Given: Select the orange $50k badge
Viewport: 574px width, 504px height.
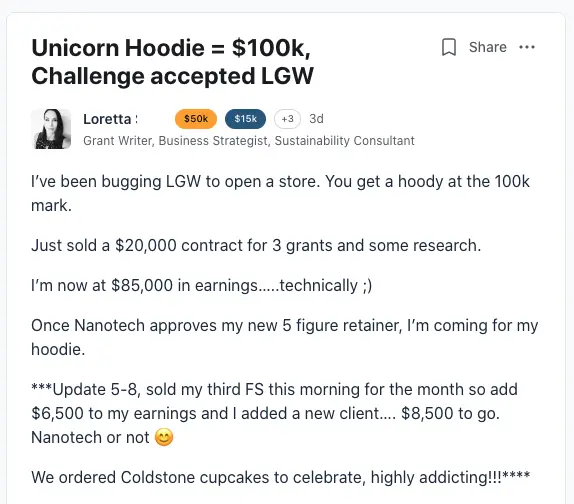Looking at the screenshot, I should (196, 119).
